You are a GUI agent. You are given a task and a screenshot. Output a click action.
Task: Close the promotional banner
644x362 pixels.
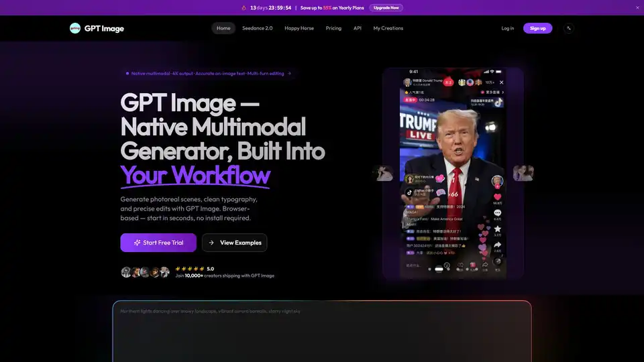coord(637,8)
